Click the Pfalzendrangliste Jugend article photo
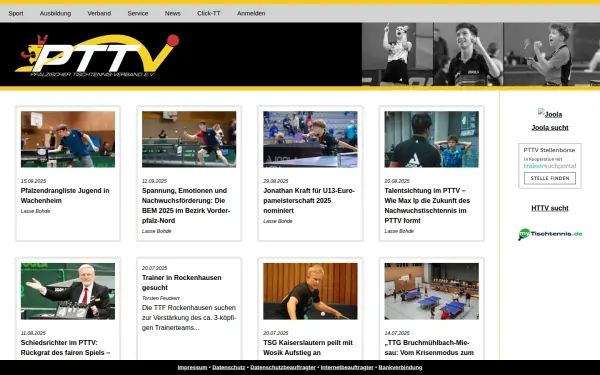Viewport: 600px width, 375px height. coord(68,139)
